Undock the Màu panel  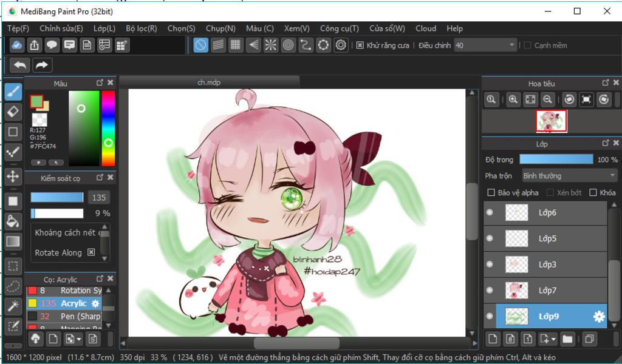tap(100, 83)
